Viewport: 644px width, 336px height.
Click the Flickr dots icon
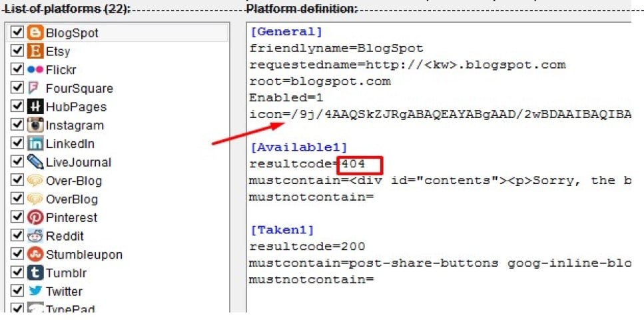click(35, 69)
